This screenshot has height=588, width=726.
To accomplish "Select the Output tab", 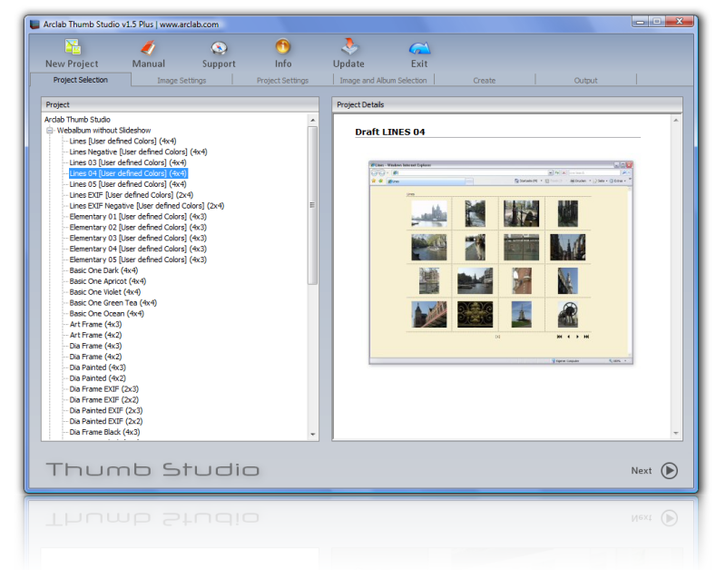I will click(585, 81).
